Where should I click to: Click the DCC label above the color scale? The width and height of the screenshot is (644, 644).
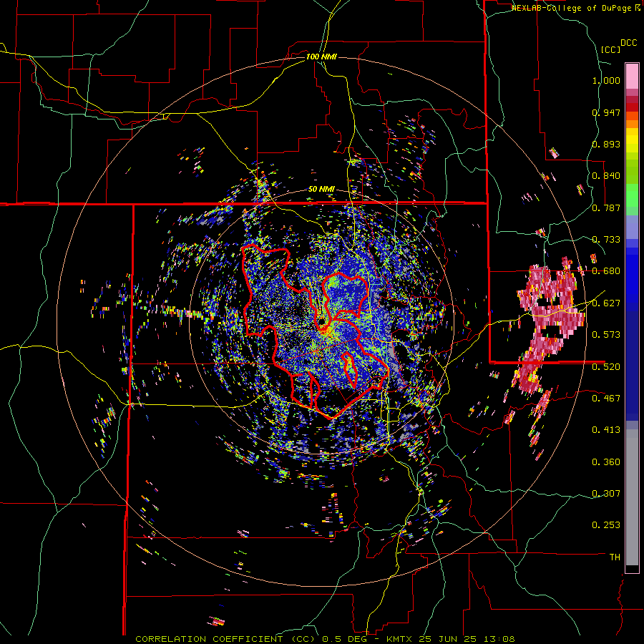click(629, 43)
